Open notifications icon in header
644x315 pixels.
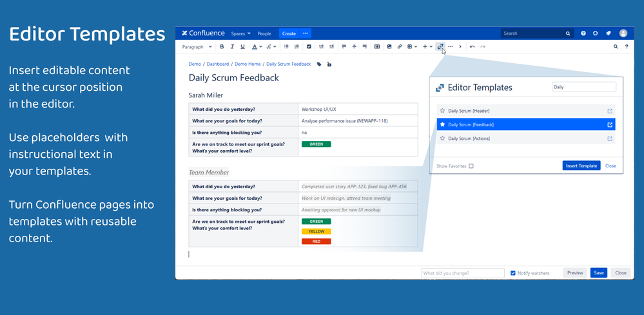pos(609,33)
